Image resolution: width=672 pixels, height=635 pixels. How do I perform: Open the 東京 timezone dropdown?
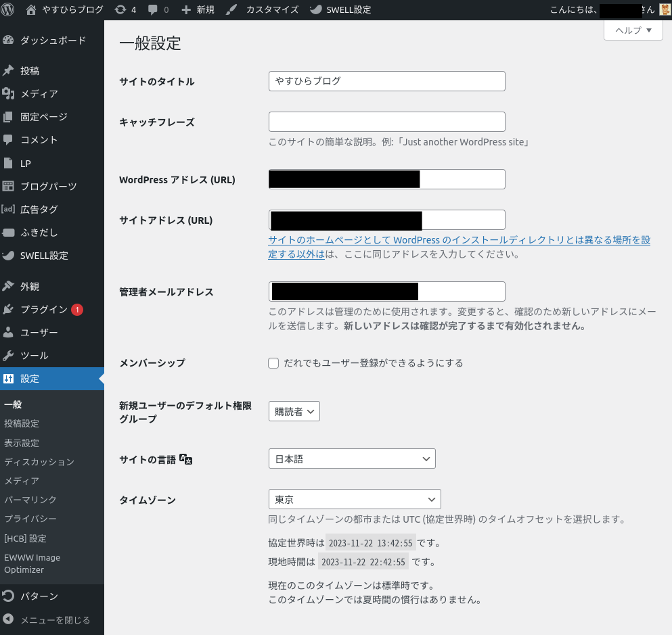354,499
